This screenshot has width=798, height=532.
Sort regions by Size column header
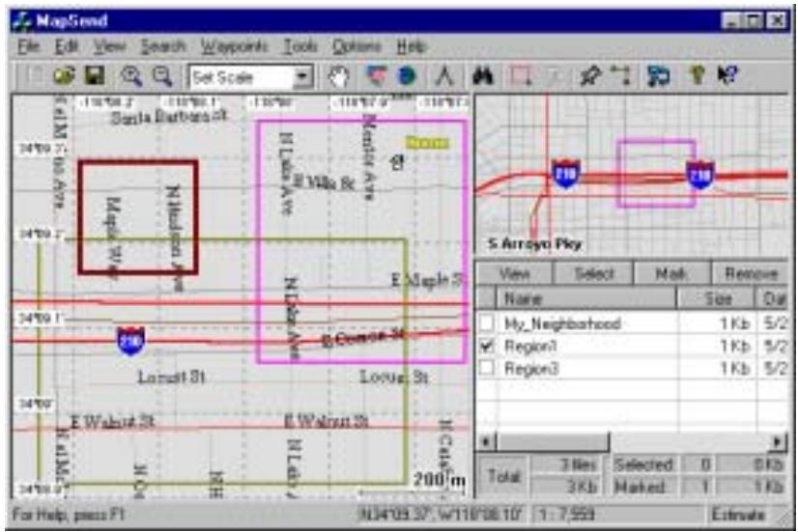(717, 298)
